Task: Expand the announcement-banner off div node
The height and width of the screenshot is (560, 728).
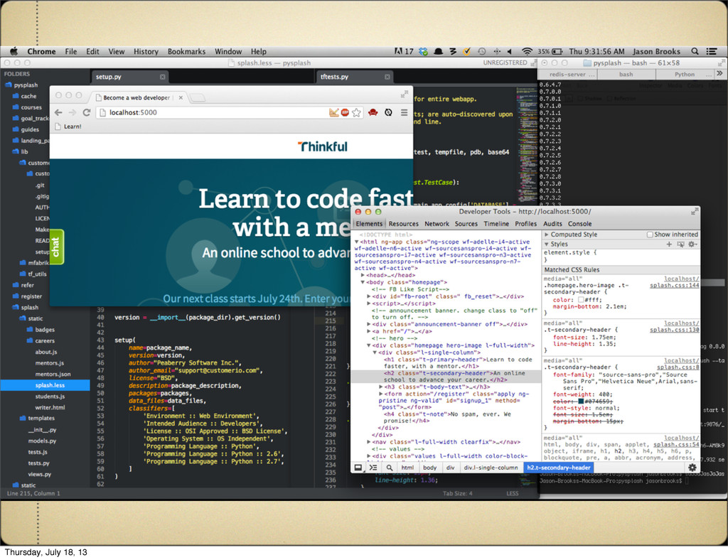Action: pos(369,324)
